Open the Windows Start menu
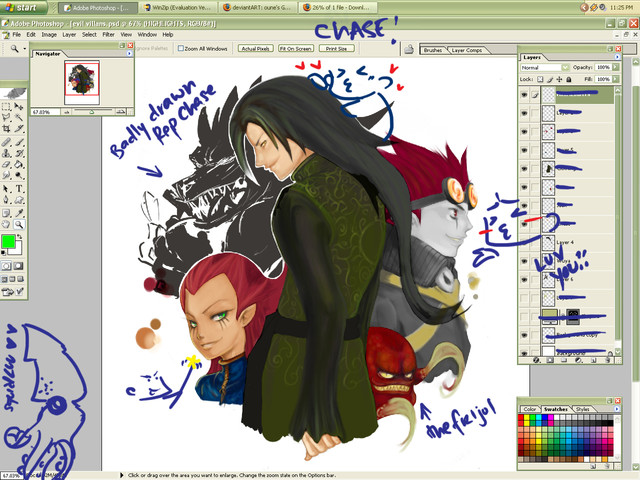 point(22,7)
